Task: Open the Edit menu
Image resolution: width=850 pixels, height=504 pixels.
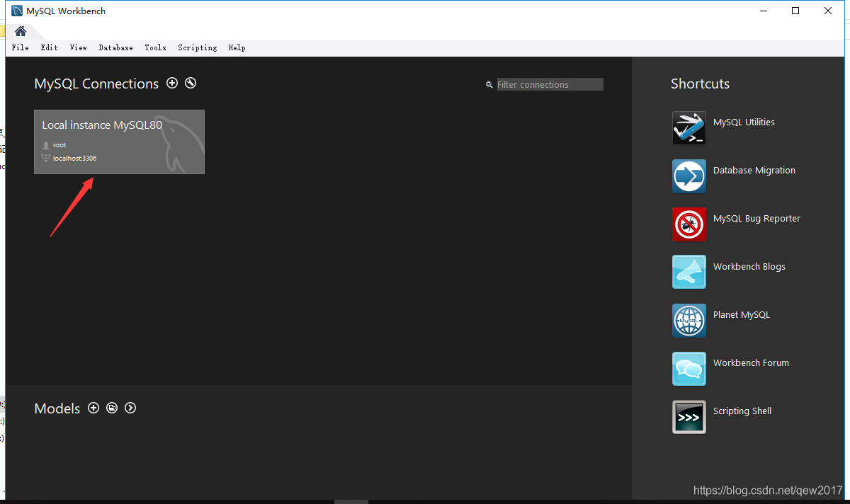Action: coord(49,47)
